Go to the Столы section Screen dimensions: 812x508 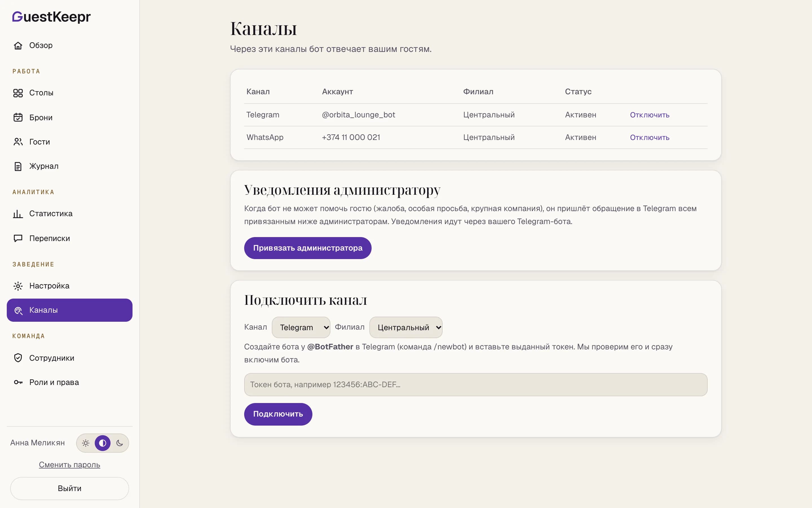click(69, 93)
